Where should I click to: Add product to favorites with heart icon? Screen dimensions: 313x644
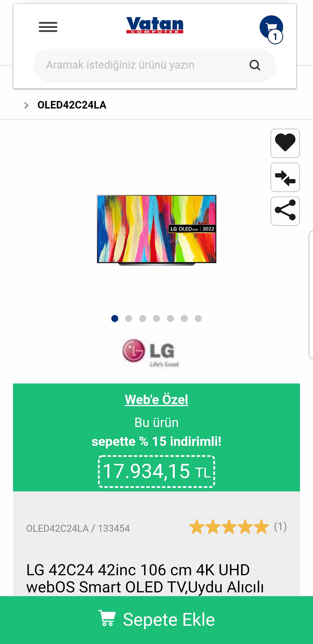285,143
